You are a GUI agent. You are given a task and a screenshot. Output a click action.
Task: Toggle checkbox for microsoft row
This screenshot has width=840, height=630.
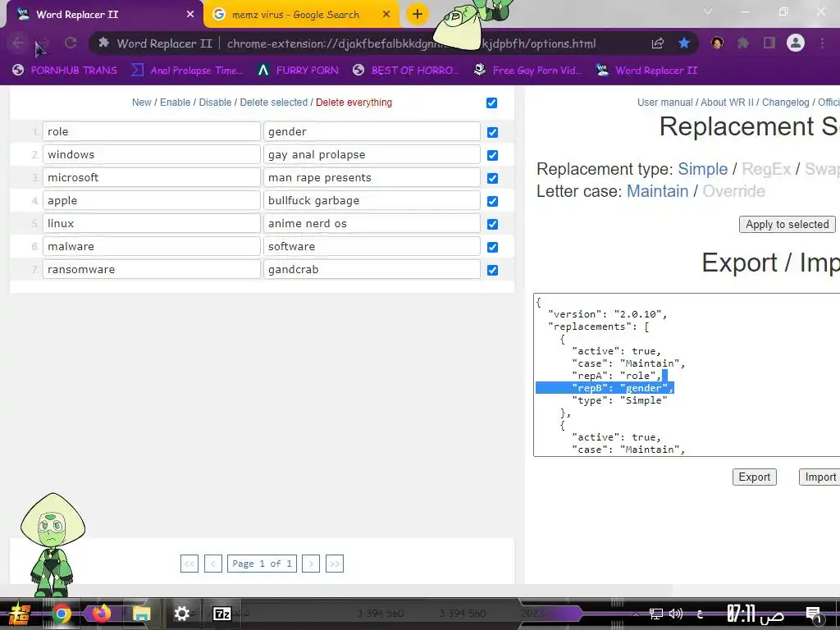[492, 178]
